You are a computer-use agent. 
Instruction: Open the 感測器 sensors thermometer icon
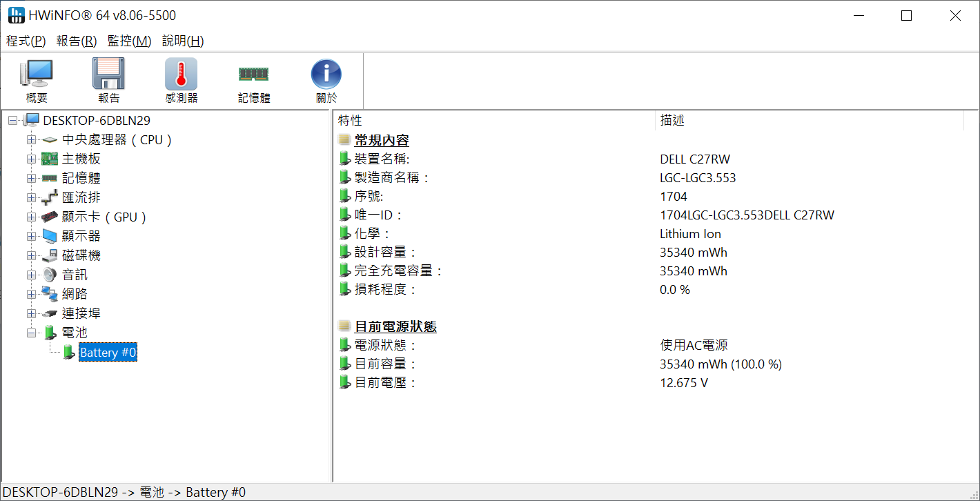point(181,74)
